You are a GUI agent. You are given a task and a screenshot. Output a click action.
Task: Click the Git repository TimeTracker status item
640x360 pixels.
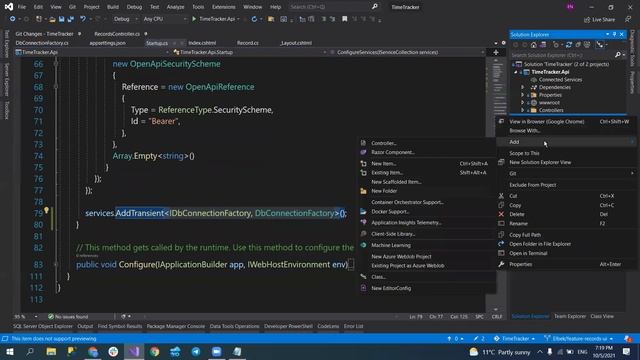click(x=515, y=339)
